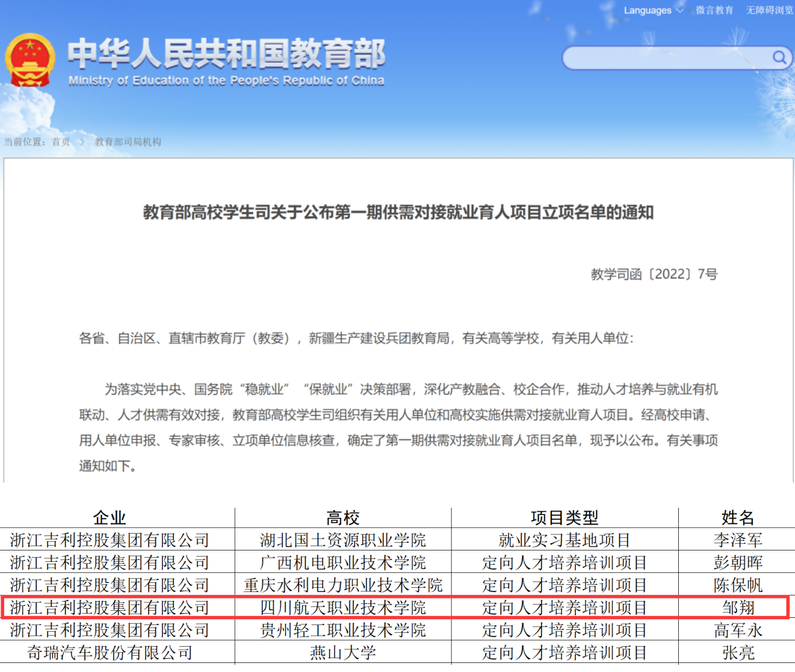Screen dimensions: 795x672
Task: Click the 四川航天职业技术学院 cell
Action: pos(342,608)
